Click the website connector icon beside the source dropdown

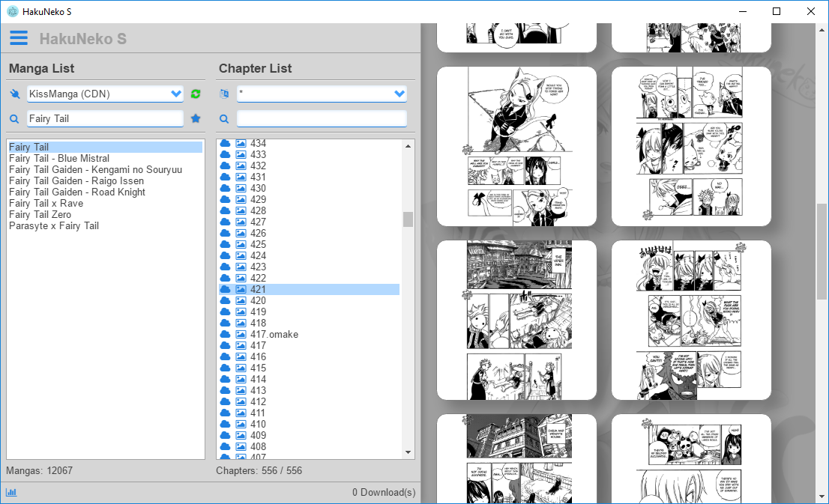(x=13, y=94)
